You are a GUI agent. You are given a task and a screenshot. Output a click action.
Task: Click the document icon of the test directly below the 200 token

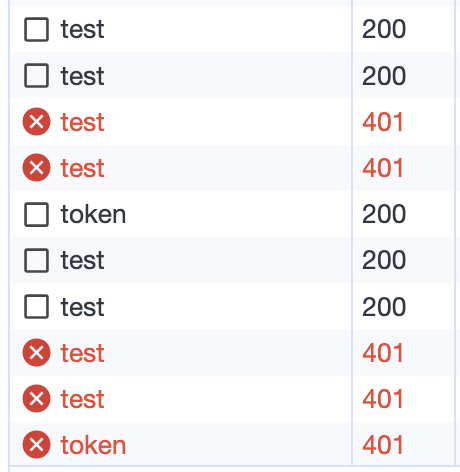click(37, 260)
